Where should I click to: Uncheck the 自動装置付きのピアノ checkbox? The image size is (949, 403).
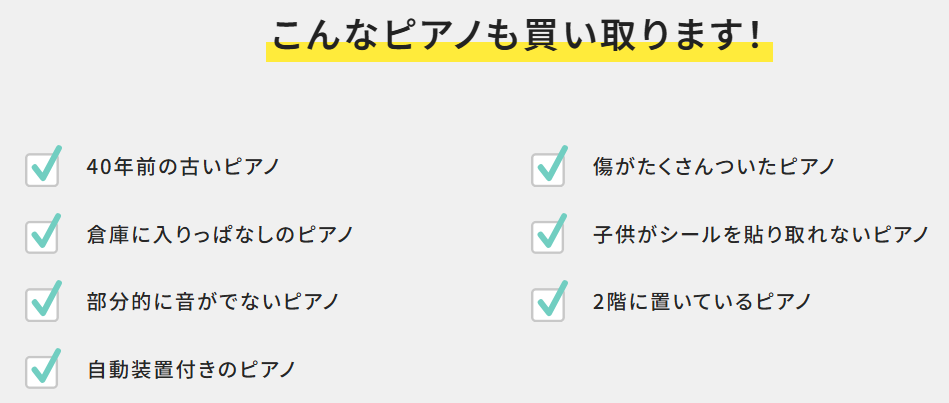pyautogui.click(x=42, y=370)
